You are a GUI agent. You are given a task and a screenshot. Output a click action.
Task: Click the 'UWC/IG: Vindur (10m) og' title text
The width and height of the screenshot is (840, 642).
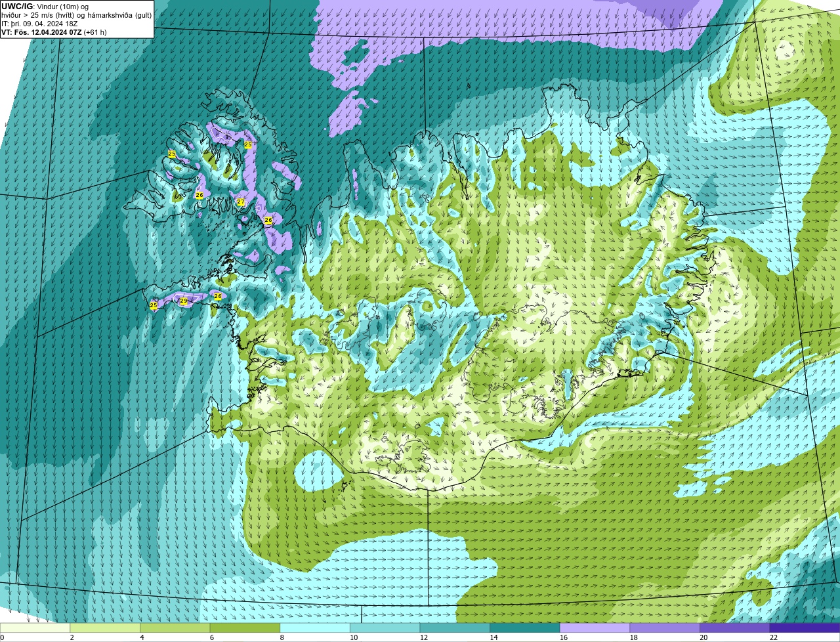(45, 7)
